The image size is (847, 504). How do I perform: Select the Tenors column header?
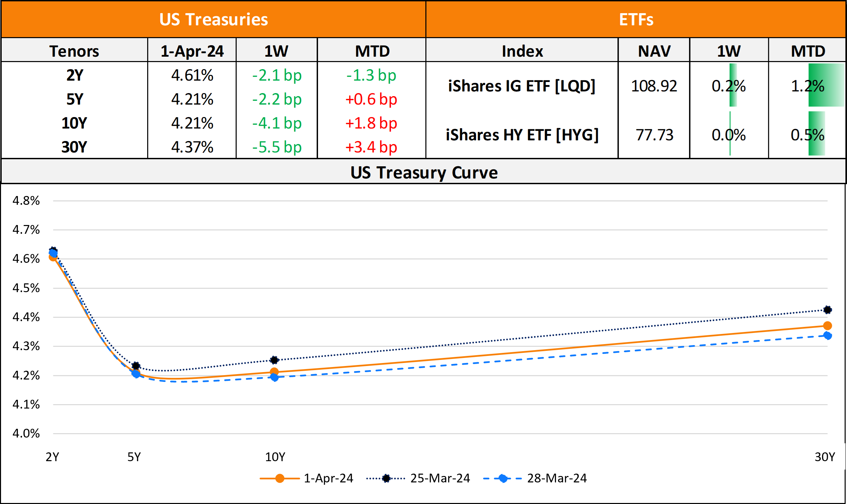[74, 51]
